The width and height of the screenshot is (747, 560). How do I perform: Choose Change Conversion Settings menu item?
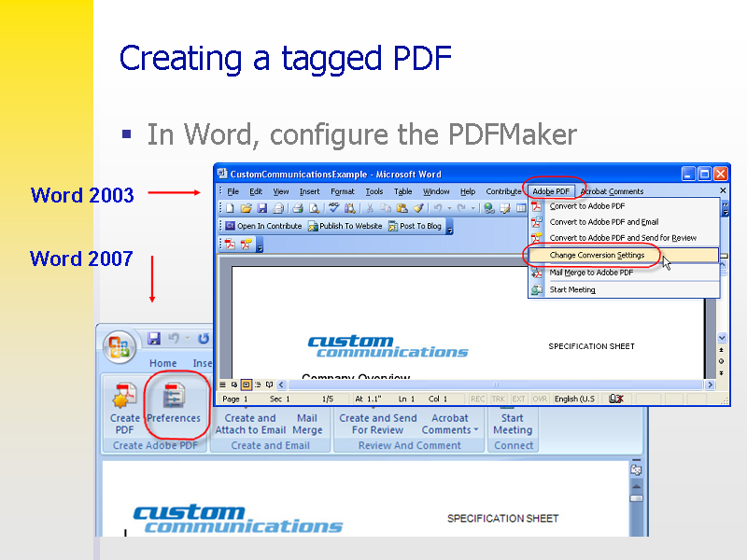[x=624, y=255]
